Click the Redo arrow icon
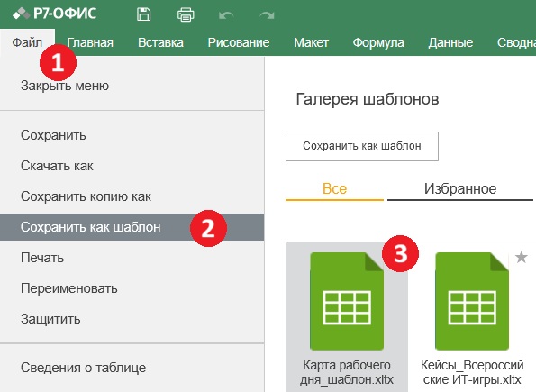Screen dimensions: 536x392 click(x=267, y=15)
